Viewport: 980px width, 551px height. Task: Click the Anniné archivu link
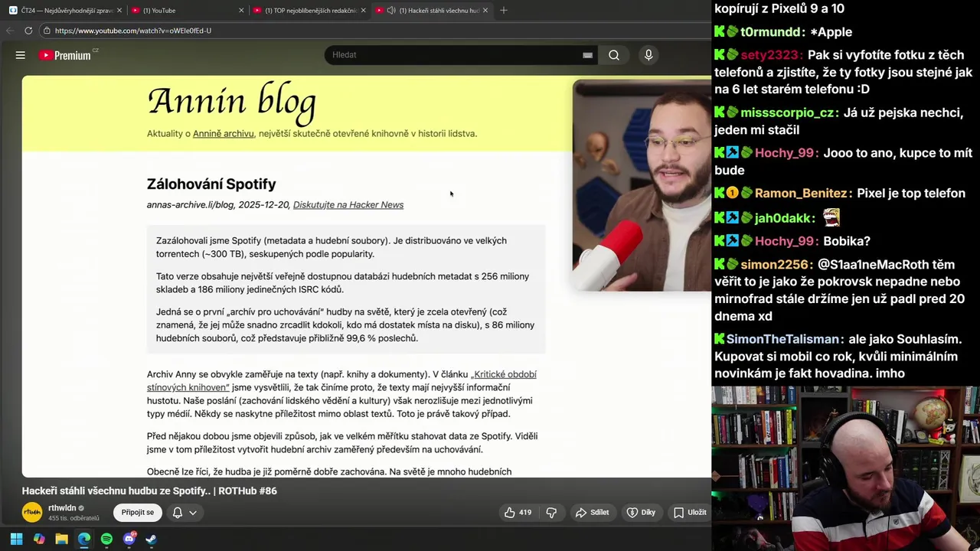223,133
